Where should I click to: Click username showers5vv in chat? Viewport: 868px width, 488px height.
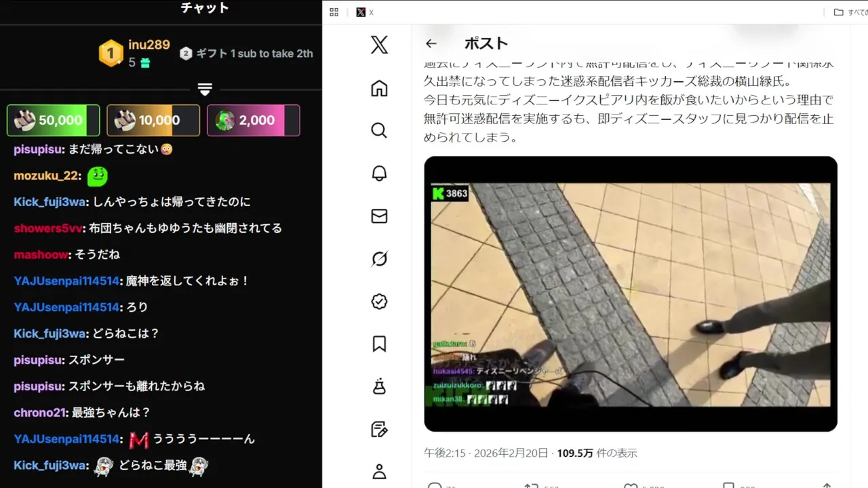click(49, 228)
